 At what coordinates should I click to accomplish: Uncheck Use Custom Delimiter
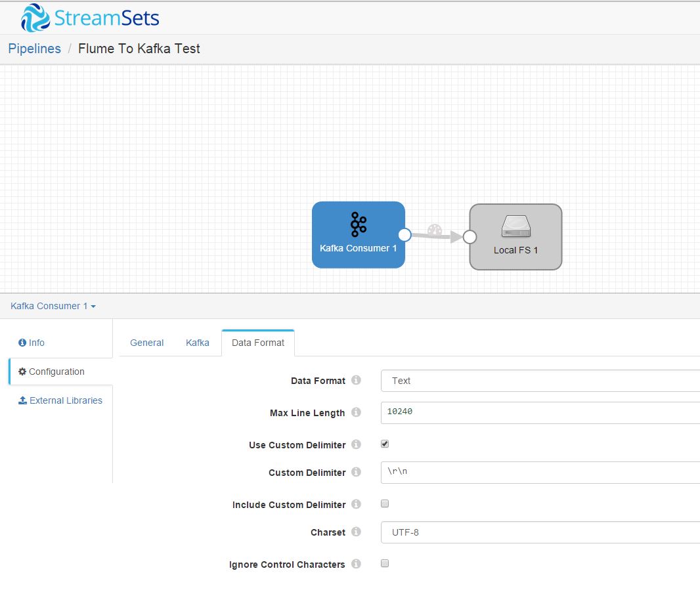(384, 444)
